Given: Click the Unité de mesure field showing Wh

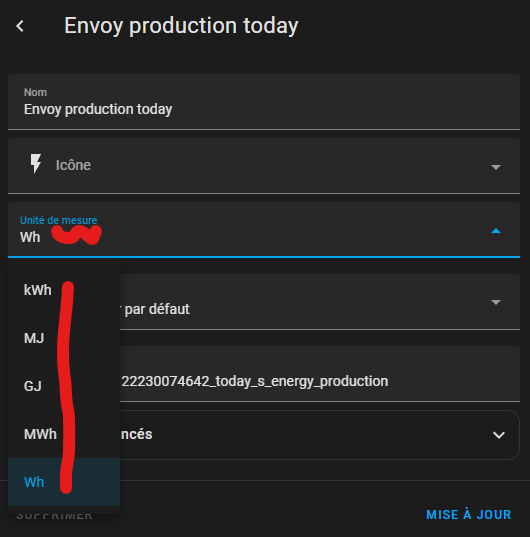Looking at the screenshot, I should coord(264,229).
